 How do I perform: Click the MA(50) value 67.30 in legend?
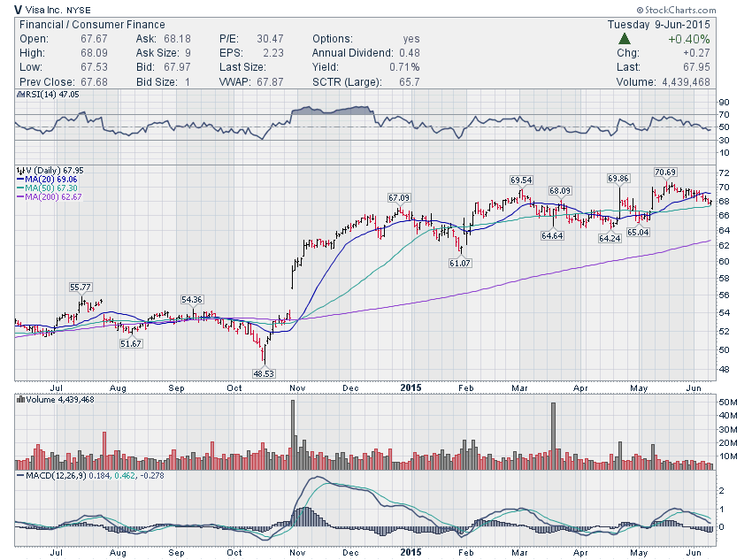pyautogui.click(x=67, y=188)
